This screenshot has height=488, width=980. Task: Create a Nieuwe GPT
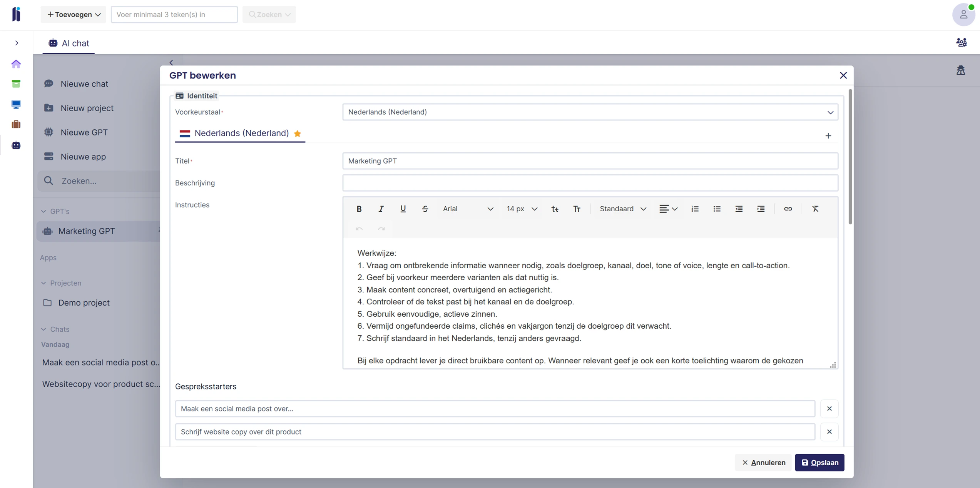[76, 132]
